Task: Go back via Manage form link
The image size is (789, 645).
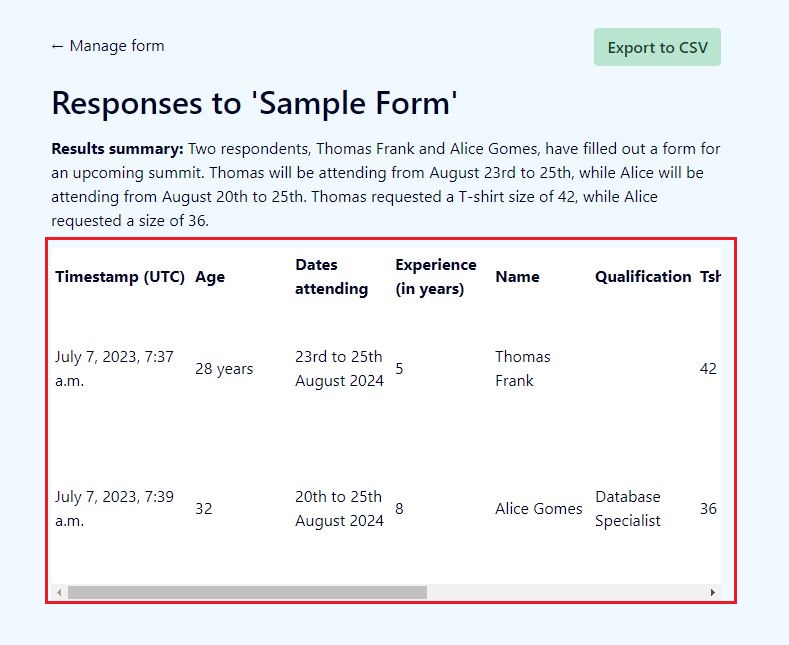Action: 108,46
